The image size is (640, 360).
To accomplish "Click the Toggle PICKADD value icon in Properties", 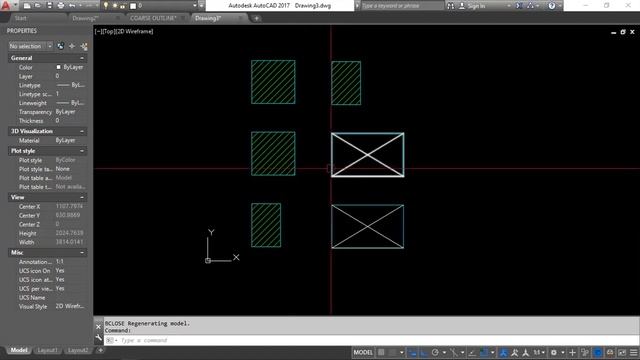I will click(61, 46).
